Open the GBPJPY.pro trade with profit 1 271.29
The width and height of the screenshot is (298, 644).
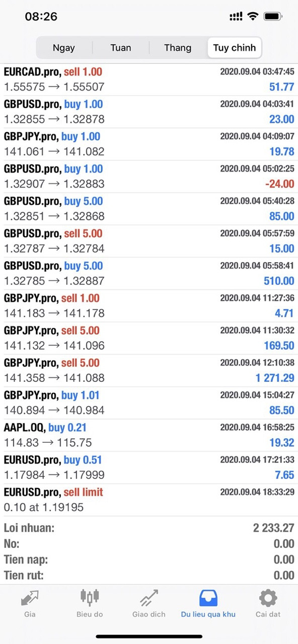(149, 370)
